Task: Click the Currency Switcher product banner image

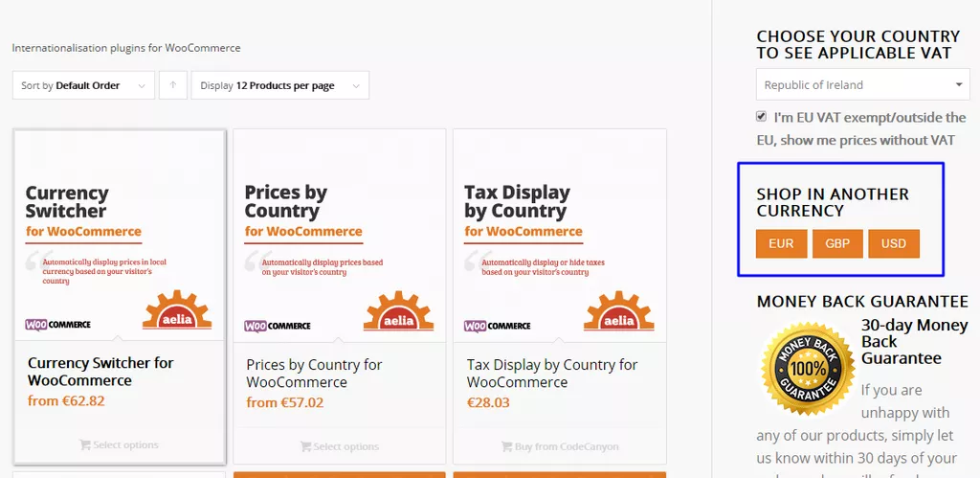Action: [120, 236]
